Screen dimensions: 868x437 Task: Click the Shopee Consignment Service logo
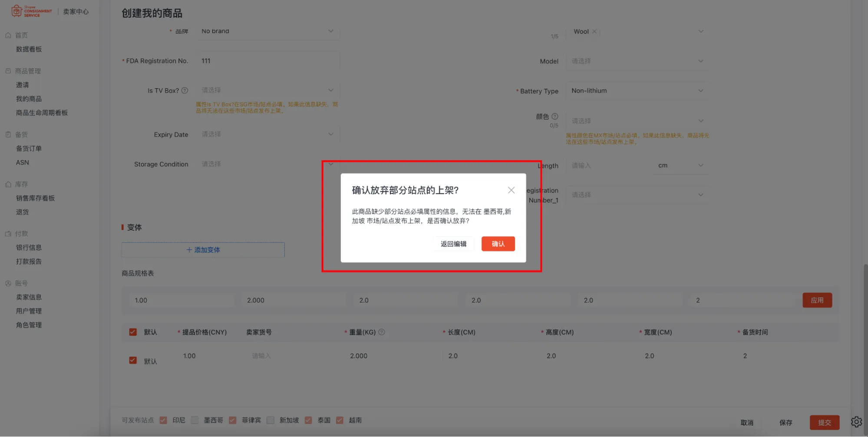click(x=30, y=11)
